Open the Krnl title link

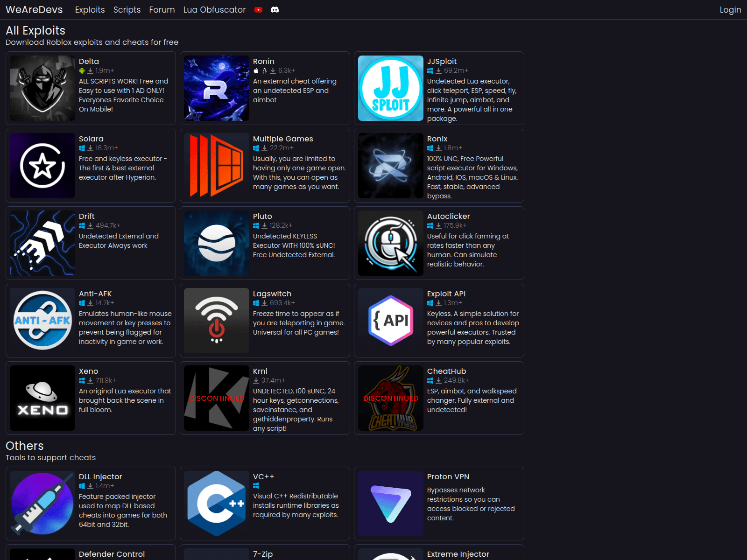click(x=260, y=371)
